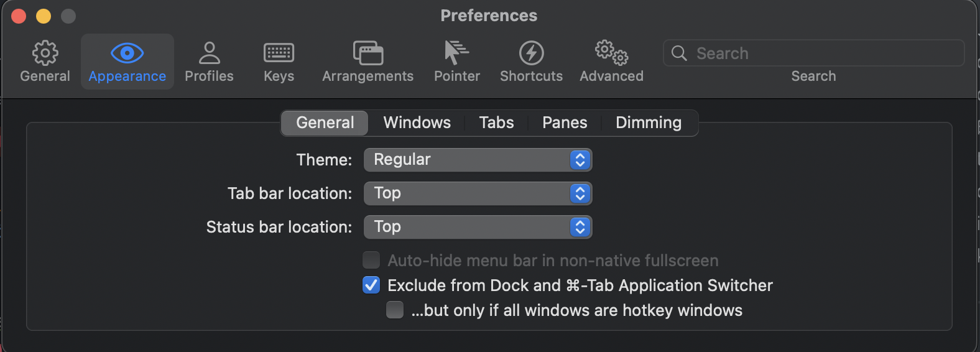Image resolution: width=980 pixels, height=352 pixels.
Task: Enable Auto-hide menu bar in non-native fullscreen
Action: click(371, 260)
